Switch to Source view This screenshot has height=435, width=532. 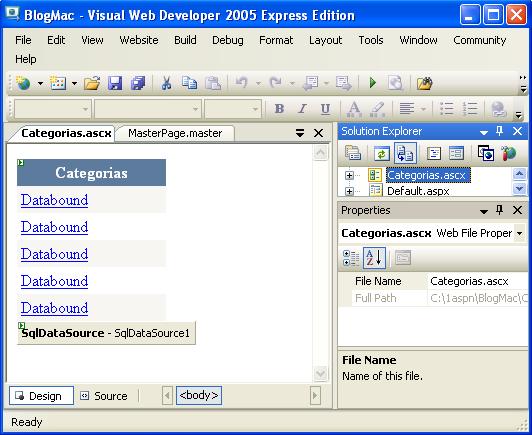[x=104, y=396]
